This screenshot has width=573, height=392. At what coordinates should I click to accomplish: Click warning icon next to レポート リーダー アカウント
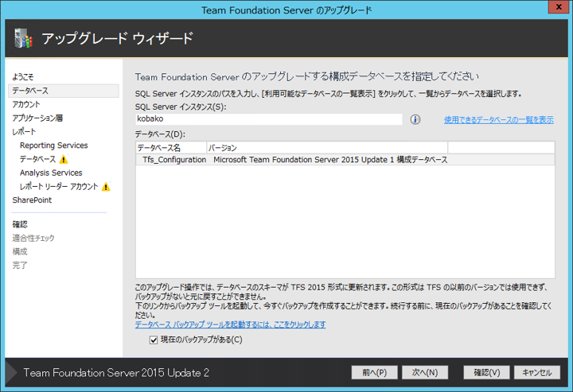point(106,187)
